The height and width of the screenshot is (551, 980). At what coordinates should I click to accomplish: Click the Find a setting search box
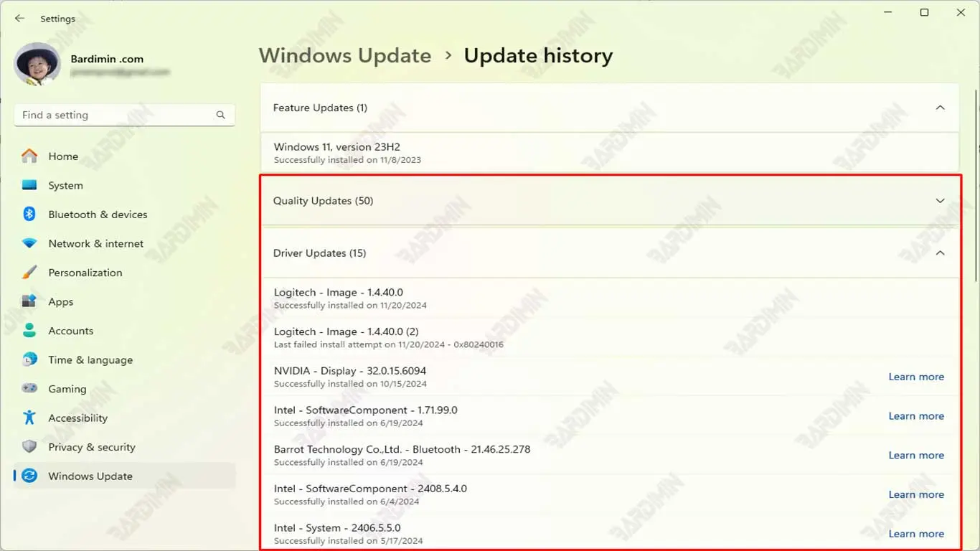pyautogui.click(x=115, y=115)
